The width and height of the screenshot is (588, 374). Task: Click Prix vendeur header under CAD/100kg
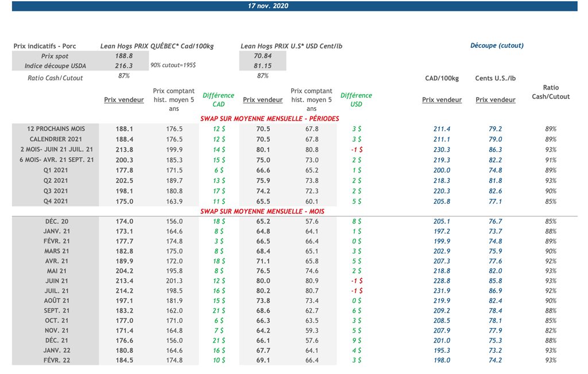(x=442, y=100)
